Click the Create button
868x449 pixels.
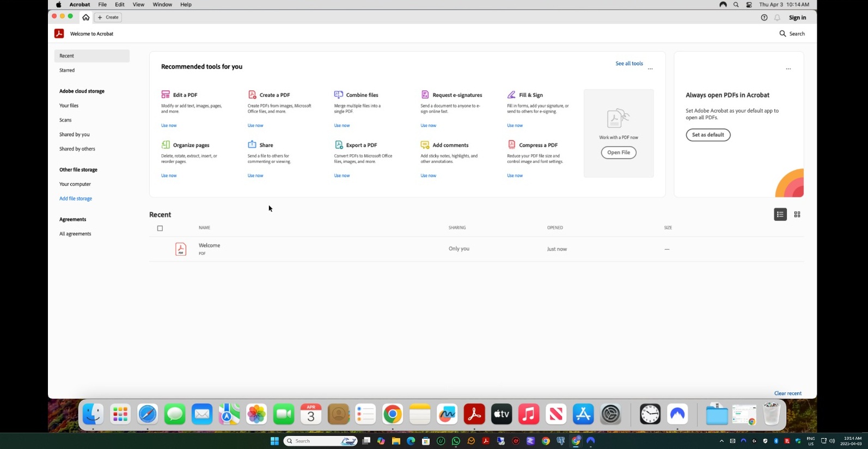pyautogui.click(x=108, y=17)
